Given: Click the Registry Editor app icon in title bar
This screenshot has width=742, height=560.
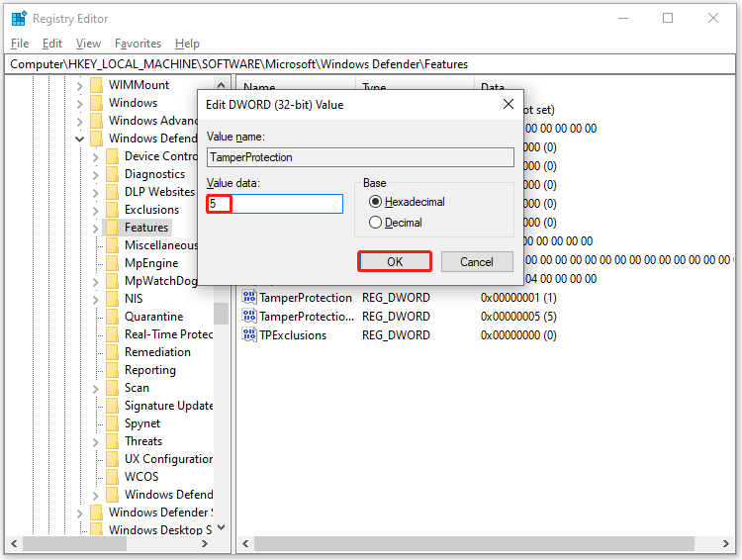Looking at the screenshot, I should [19, 19].
